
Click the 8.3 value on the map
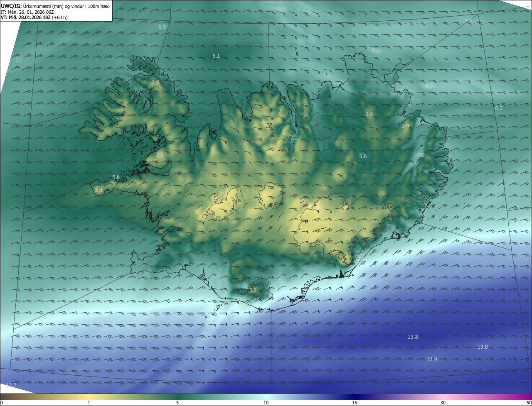tap(429, 86)
